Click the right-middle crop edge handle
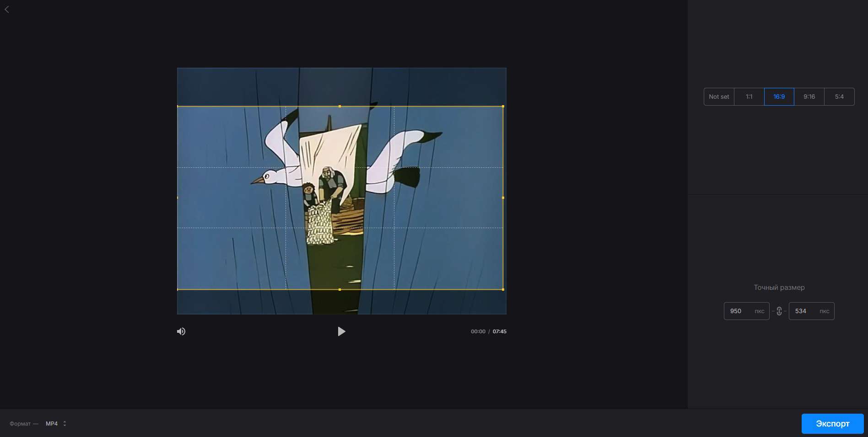The width and height of the screenshot is (868, 437). click(x=503, y=198)
